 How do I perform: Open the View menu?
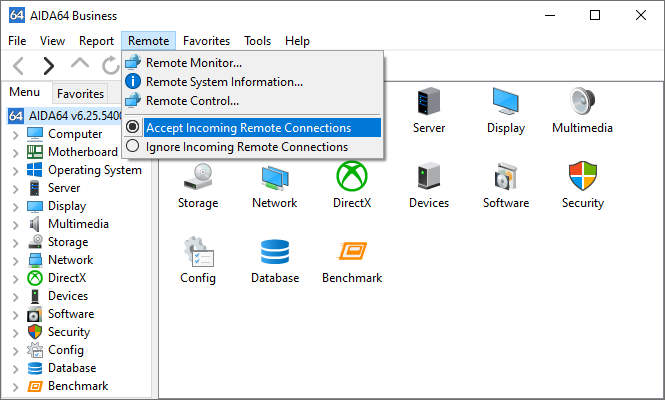click(52, 41)
